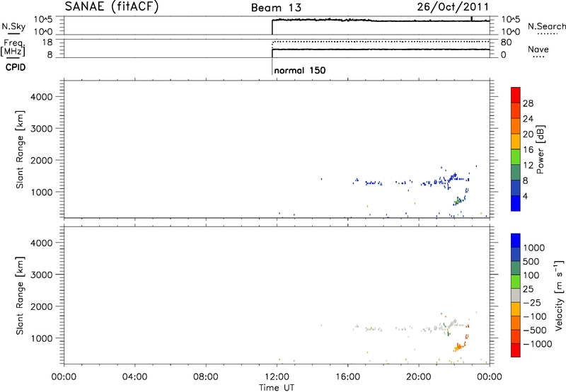566x392 pixels.
Task: Click the Slant Range label of power panel
Action: tap(20, 149)
